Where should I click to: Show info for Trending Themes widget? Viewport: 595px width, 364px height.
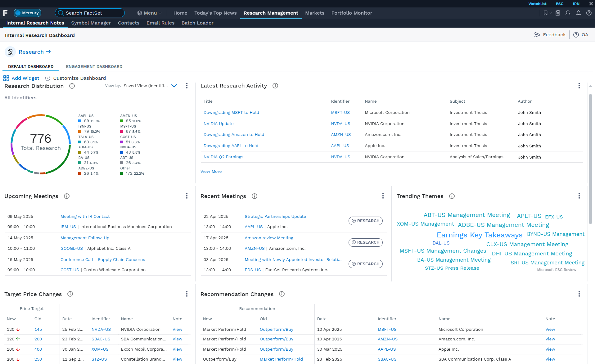point(452,196)
